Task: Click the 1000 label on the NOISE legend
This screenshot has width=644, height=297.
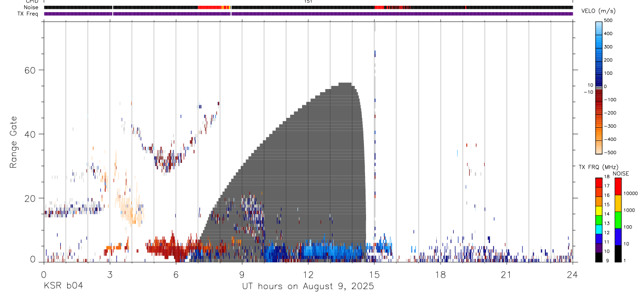Action: click(x=630, y=210)
